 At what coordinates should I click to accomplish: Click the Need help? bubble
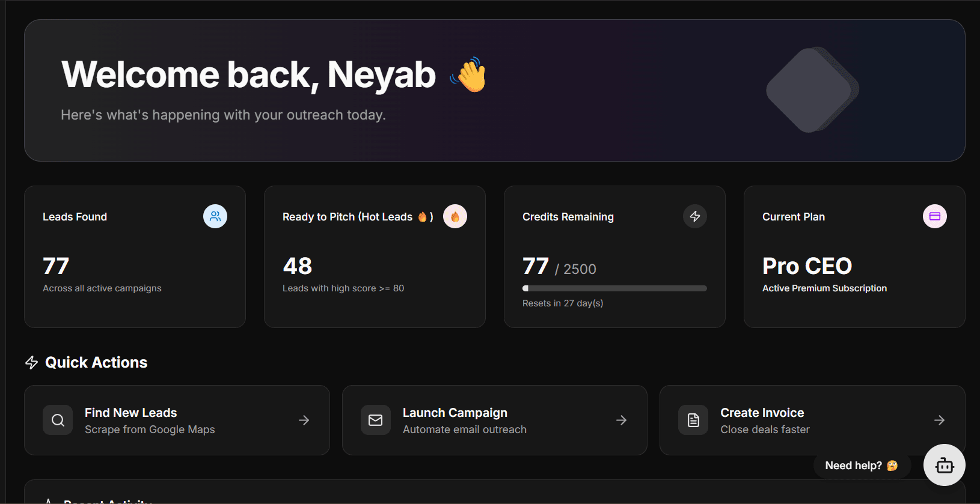point(862,465)
